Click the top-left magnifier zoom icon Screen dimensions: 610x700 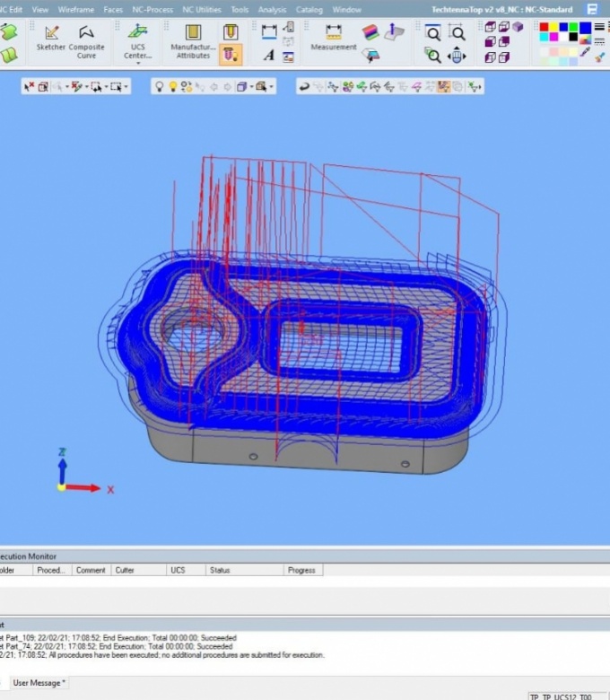click(x=432, y=32)
